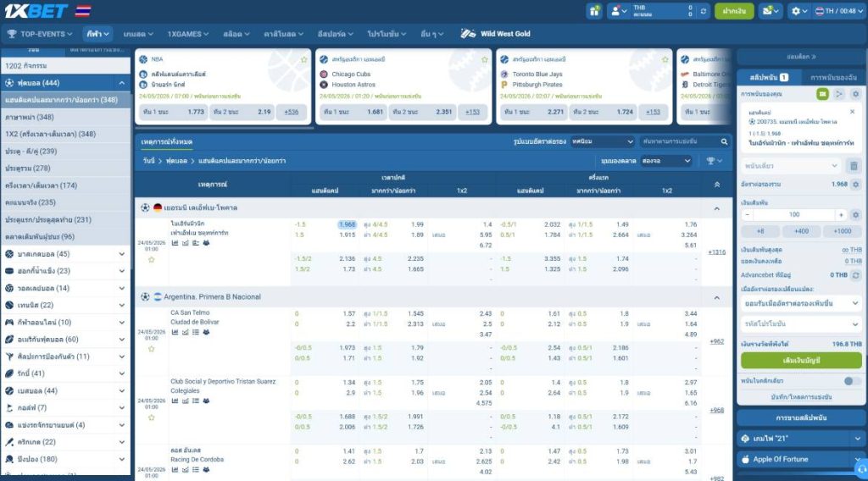868x481 pixels.
Task: Increase stake with plus stepper
Action: pos(841,214)
